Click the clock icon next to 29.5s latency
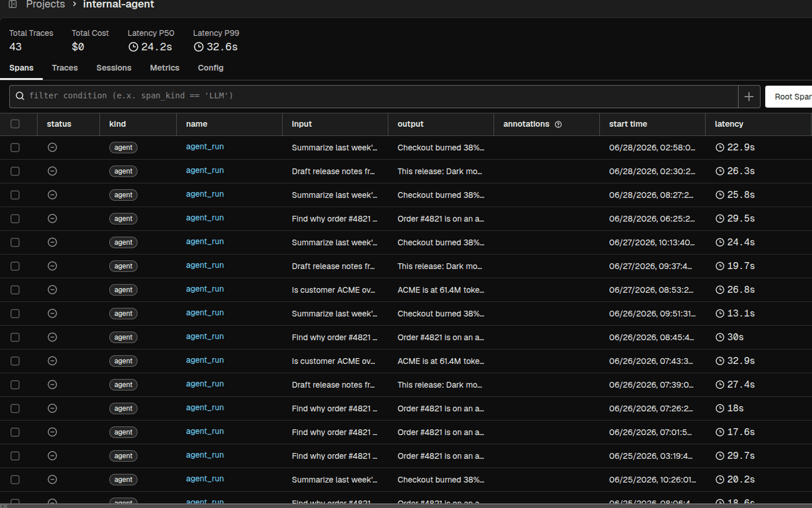Image resolution: width=812 pixels, height=508 pixels. point(719,218)
